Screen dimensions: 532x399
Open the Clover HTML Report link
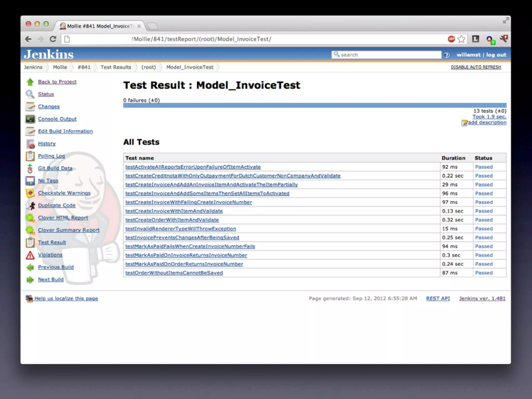tap(63, 218)
